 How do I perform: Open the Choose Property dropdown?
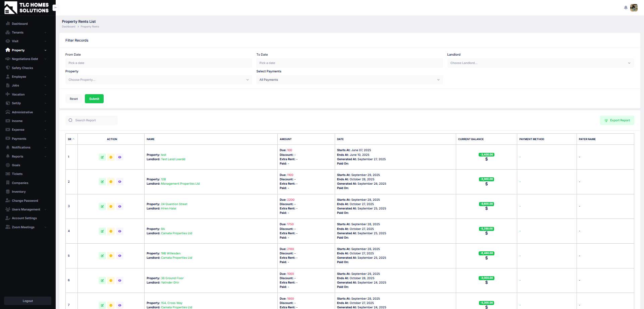click(158, 80)
